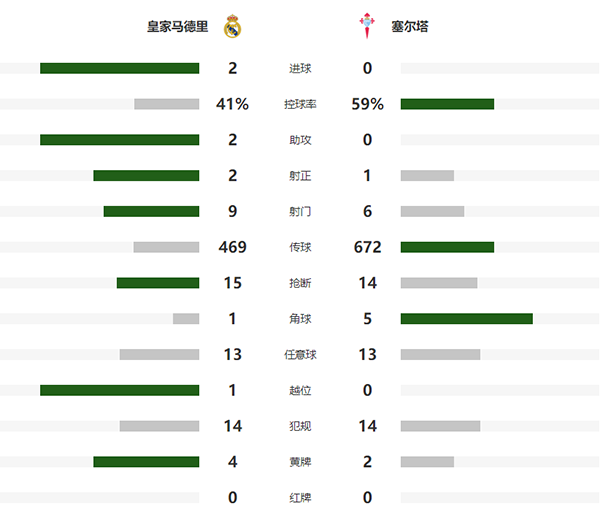This screenshot has width=600, height=517.
Task: Click the 41% possession value
Action: [233, 104]
